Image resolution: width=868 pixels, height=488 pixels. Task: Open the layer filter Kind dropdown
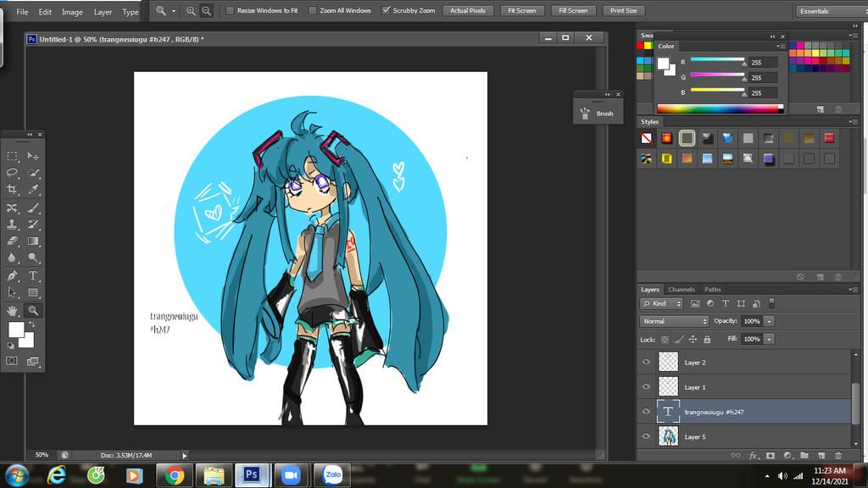pyautogui.click(x=661, y=303)
